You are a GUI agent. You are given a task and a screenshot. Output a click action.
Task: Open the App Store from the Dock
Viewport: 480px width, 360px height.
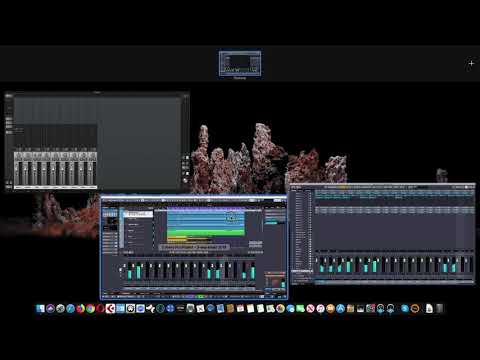coord(340,309)
